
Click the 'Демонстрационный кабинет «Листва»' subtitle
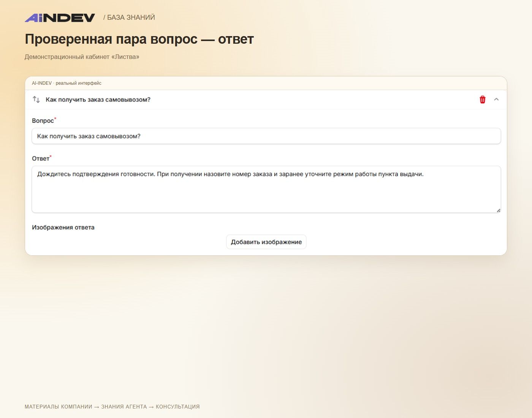(x=82, y=57)
